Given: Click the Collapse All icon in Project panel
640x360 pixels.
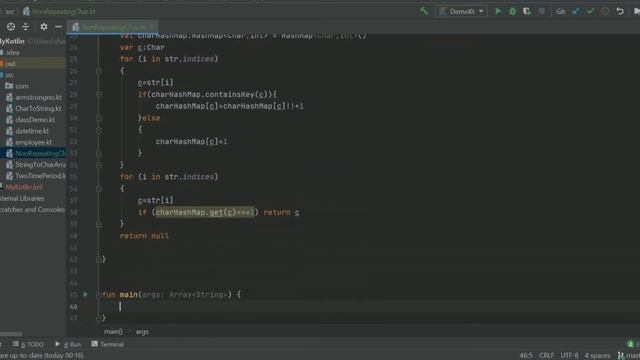Looking at the screenshot, I should 26,27.
